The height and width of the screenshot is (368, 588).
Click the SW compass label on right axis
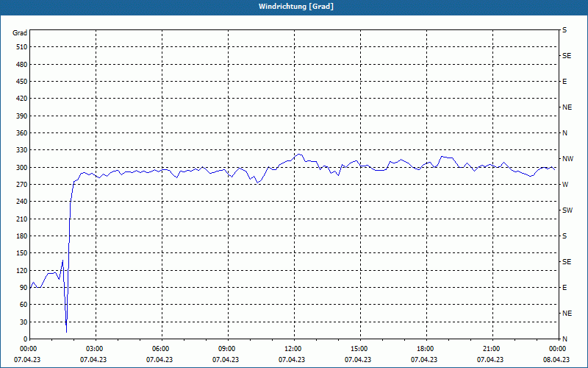click(x=567, y=210)
